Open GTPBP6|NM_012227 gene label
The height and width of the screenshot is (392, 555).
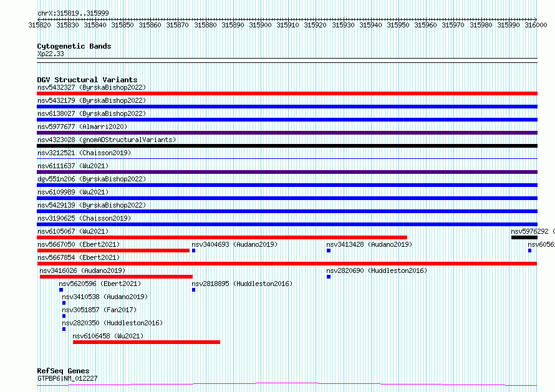[67, 378]
